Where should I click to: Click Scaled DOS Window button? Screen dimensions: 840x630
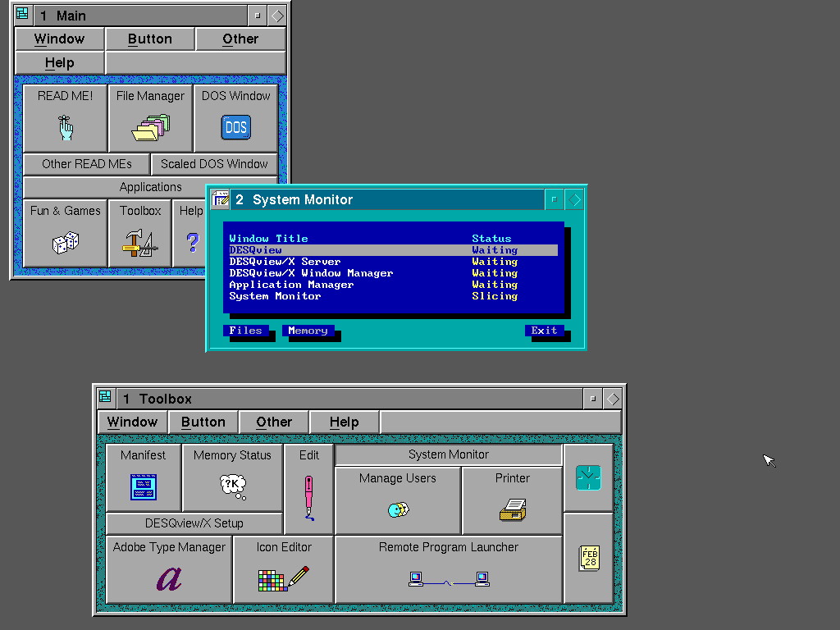pyautogui.click(x=214, y=164)
